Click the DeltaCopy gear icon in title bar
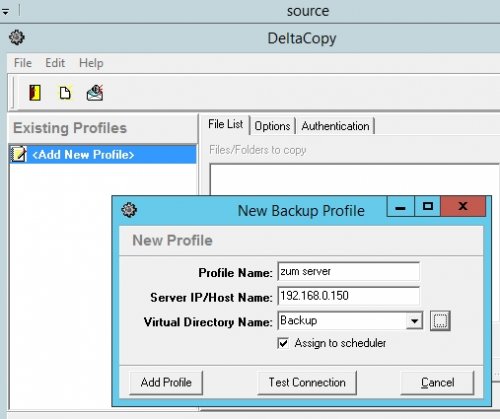Screen dimensions: 500x419 [x=17, y=37]
